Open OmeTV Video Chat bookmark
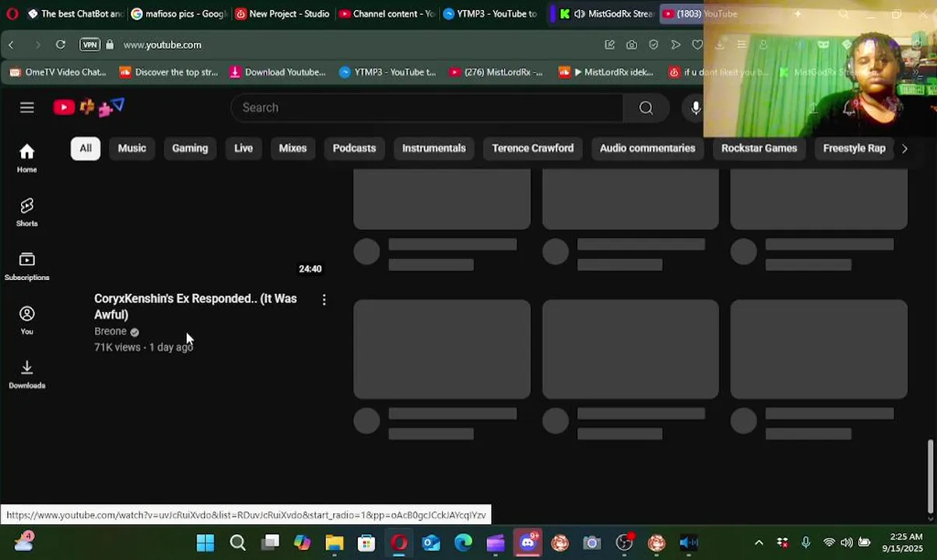Viewport: 937px width, 560px height. click(58, 72)
